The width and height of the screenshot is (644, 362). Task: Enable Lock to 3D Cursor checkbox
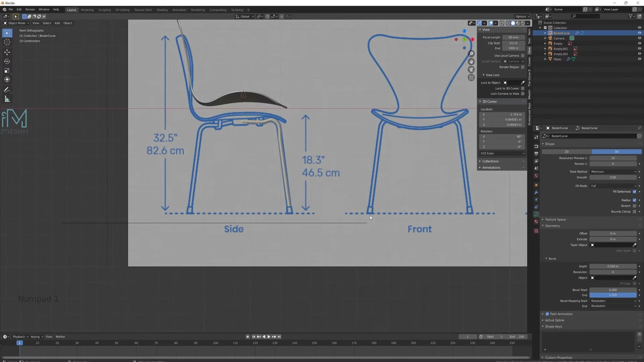tap(523, 88)
